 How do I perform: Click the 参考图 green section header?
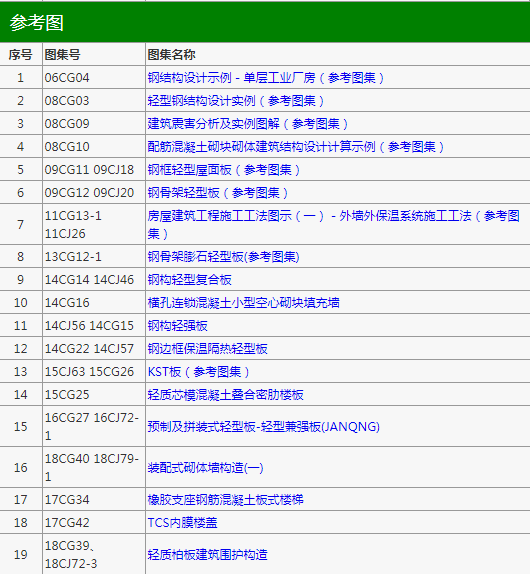[265, 23]
